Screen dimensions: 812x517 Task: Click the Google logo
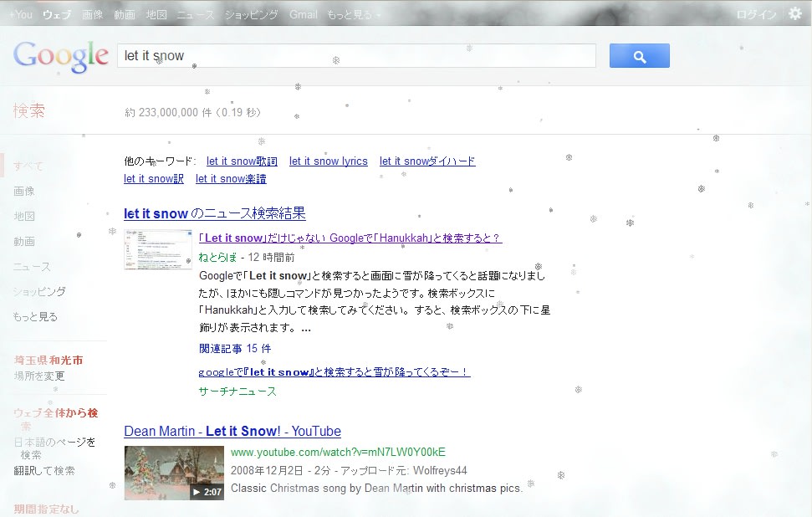click(x=61, y=56)
